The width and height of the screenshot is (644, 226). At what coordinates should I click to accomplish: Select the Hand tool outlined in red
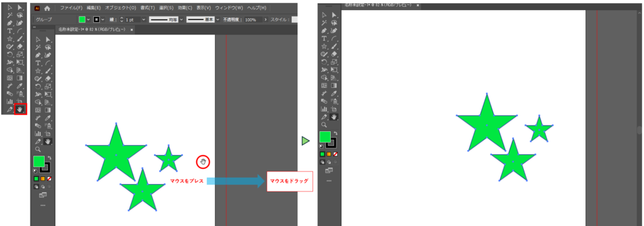20,109
